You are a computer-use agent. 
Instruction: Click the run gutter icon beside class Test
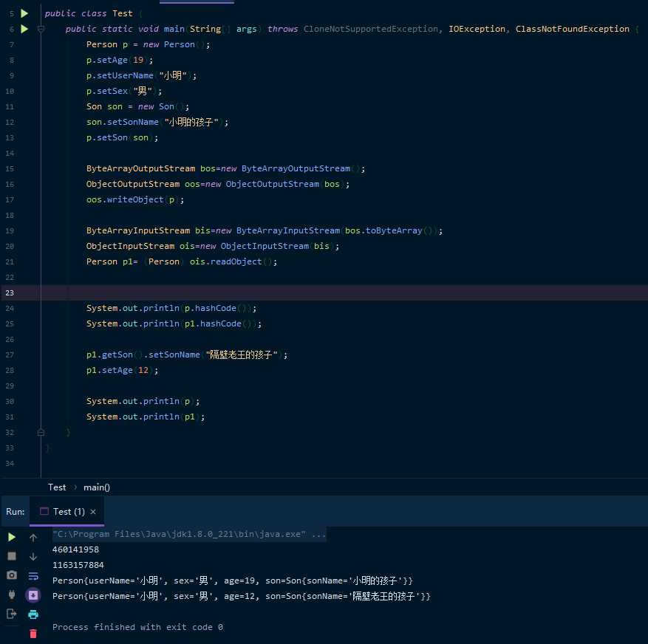pyautogui.click(x=24, y=13)
